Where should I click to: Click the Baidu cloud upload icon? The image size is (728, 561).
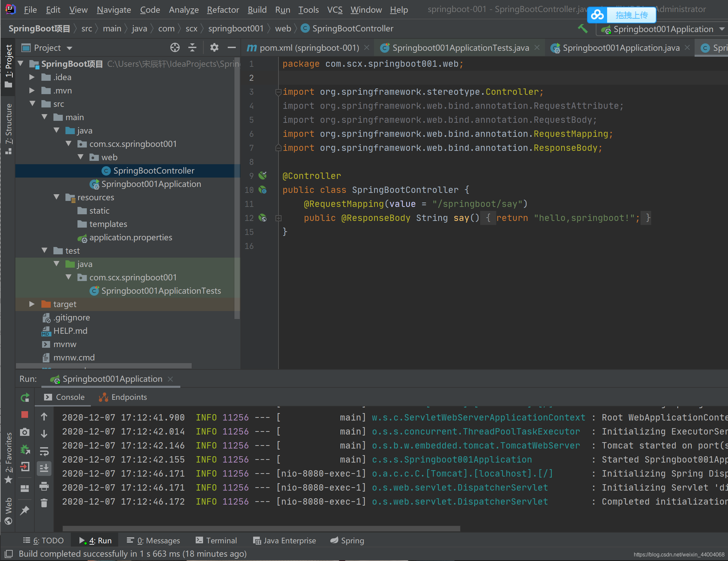597,15
